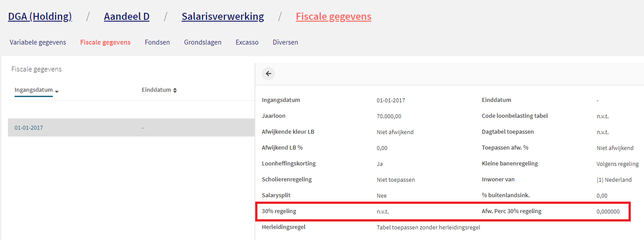Click the sort arrow beside Ingangsdatum
644x240 pixels.
57,91
